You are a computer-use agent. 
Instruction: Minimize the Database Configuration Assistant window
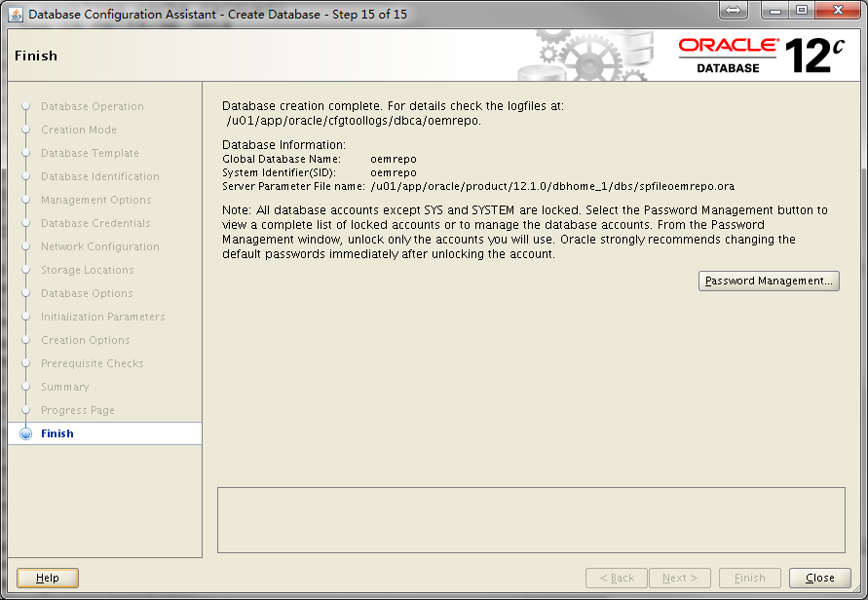(x=776, y=11)
